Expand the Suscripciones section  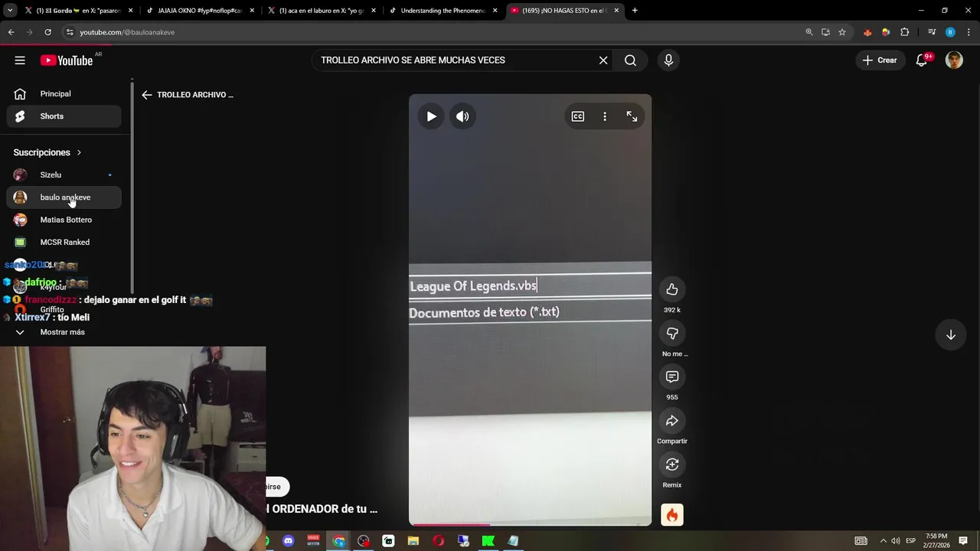point(47,152)
